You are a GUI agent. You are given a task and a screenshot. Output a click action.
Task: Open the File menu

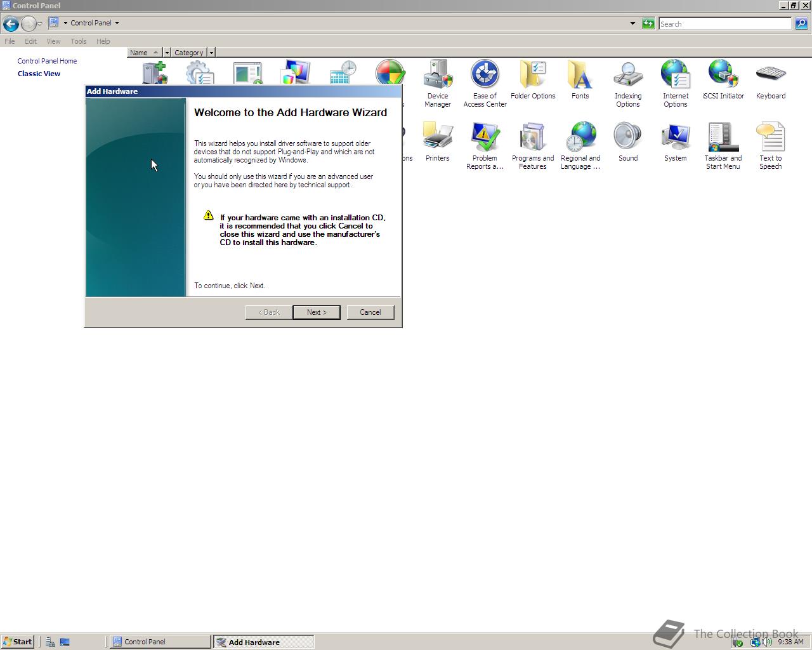10,41
